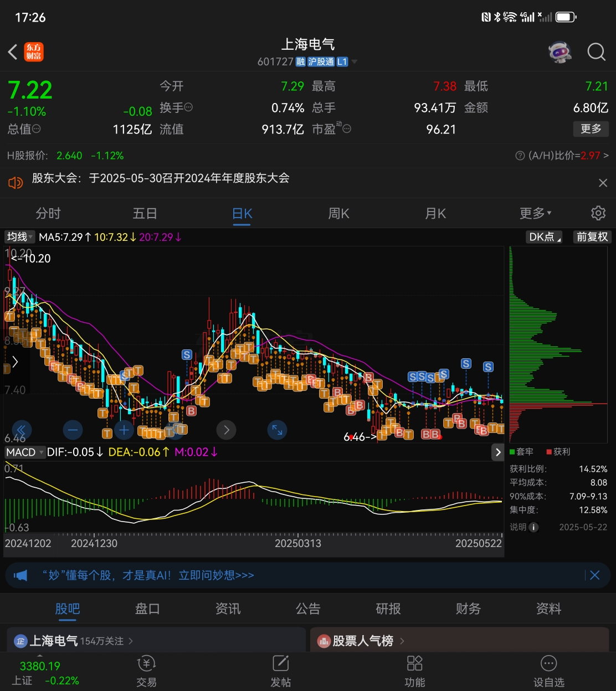
Task: Open the 盘口 tab
Action: (147, 609)
